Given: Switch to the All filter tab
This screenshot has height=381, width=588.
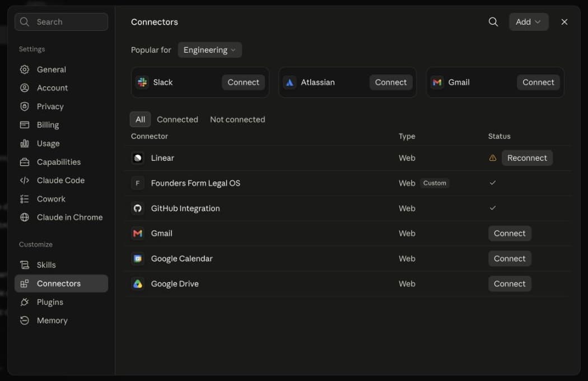Looking at the screenshot, I should point(140,119).
